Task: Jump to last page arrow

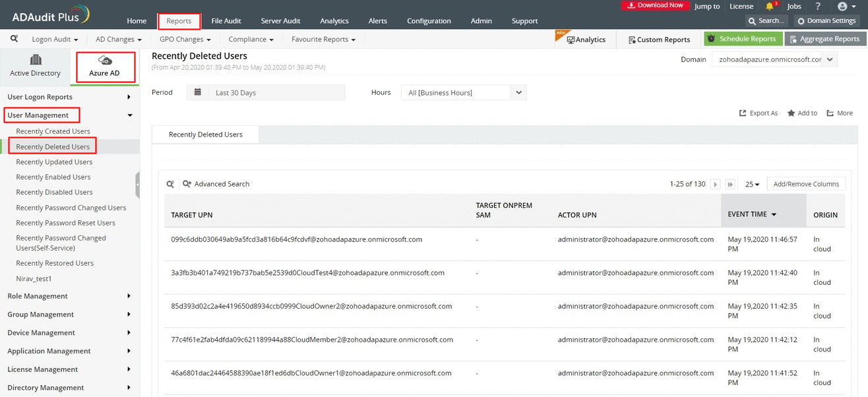Action: [x=730, y=185]
